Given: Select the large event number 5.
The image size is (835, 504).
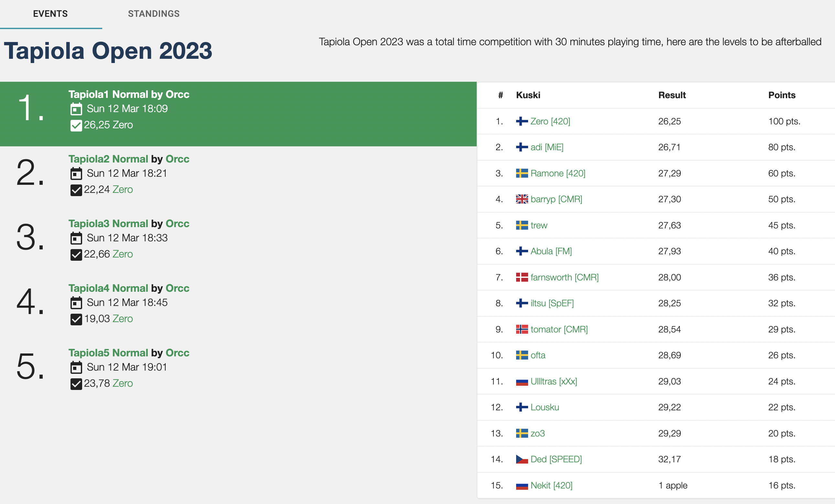Looking at the screenshot, I should (x=30, y=367).
